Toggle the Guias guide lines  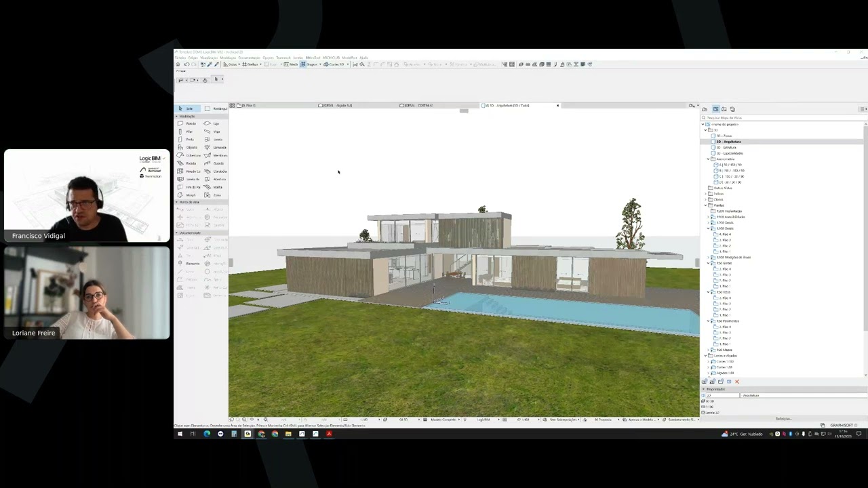231,64
